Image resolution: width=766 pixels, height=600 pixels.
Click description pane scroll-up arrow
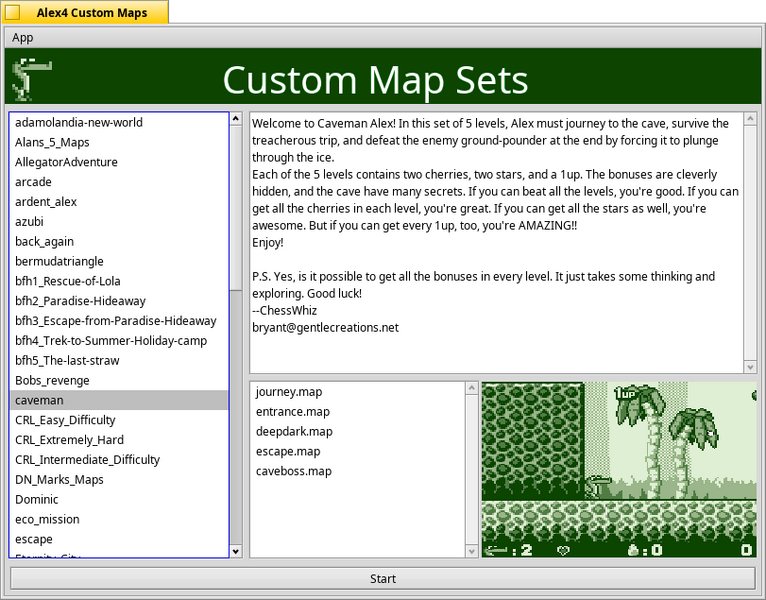tap(750, 118)
